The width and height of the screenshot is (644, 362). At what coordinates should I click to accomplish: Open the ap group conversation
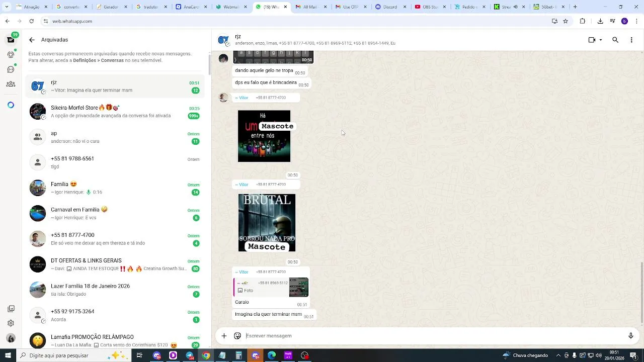point(116,137)
